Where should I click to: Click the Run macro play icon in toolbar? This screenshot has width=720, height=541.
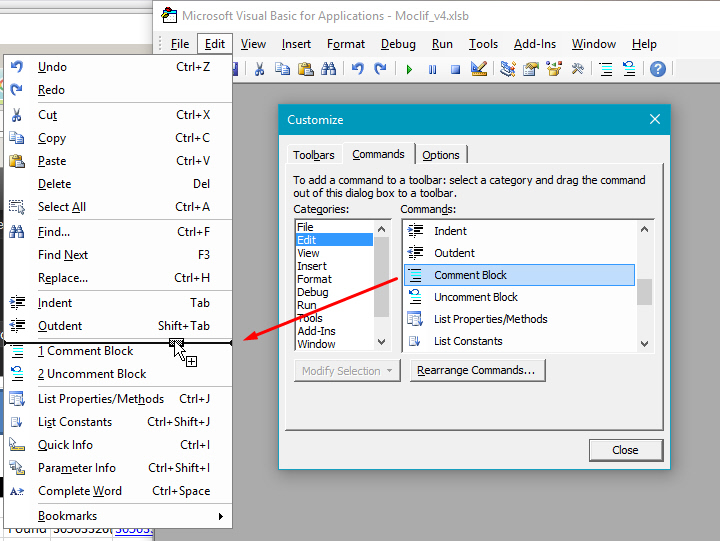[x=409, y=69]
